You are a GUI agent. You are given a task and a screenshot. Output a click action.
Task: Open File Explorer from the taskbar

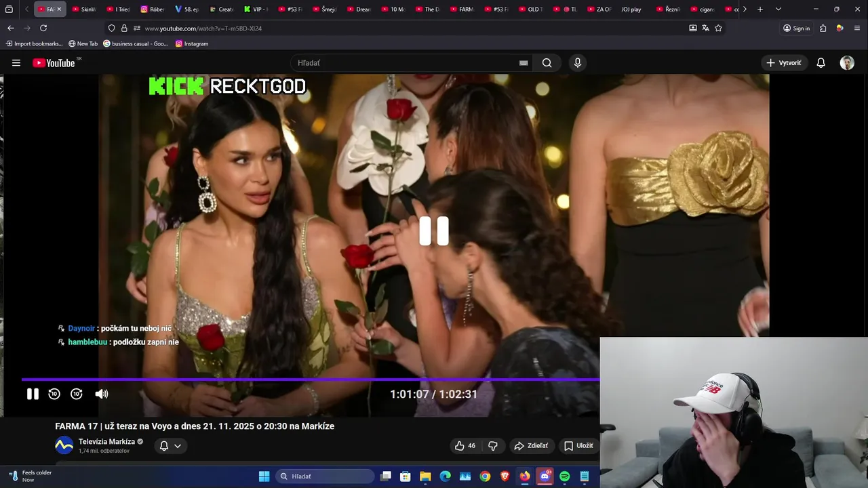pos(425,476)
